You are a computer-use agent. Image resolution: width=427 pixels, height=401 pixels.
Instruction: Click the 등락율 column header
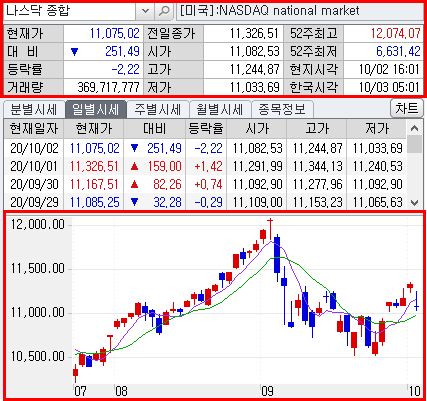[x=206, y=128]
